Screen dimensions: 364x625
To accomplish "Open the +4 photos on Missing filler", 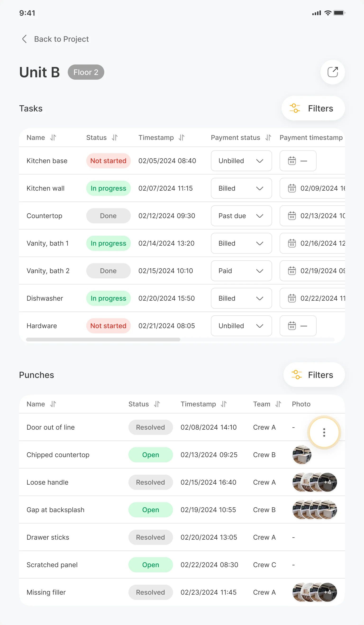I will 327,592.
